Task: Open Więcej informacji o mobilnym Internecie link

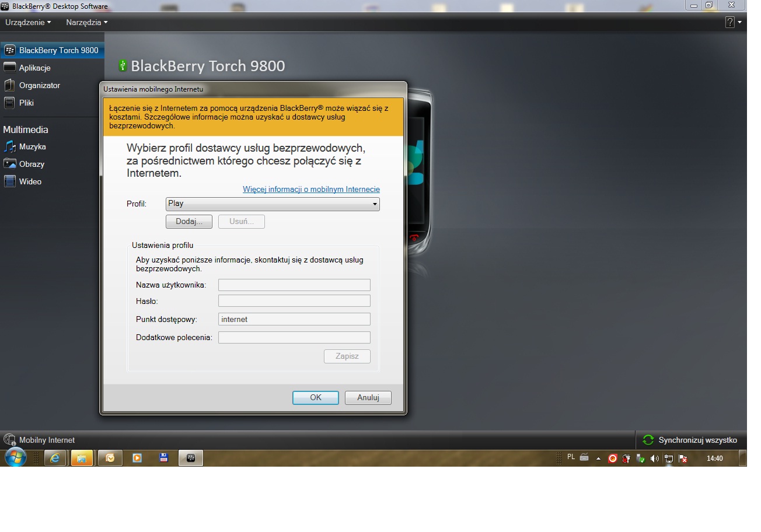Action: [x=310, y=189]
